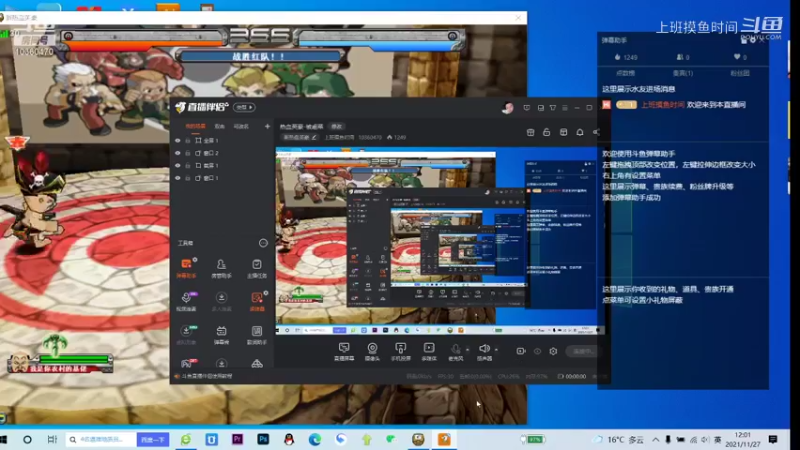Image resolution: width=800 pixels, height=450 pixels.
Task: Click the notification bell icon in 直播伴侣
Action: pyautogui.click(x=580, y=132)
